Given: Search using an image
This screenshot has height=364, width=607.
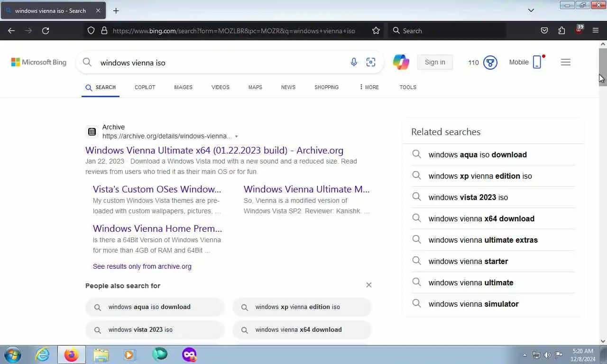Looking at the screenshot, I should 371,62.
